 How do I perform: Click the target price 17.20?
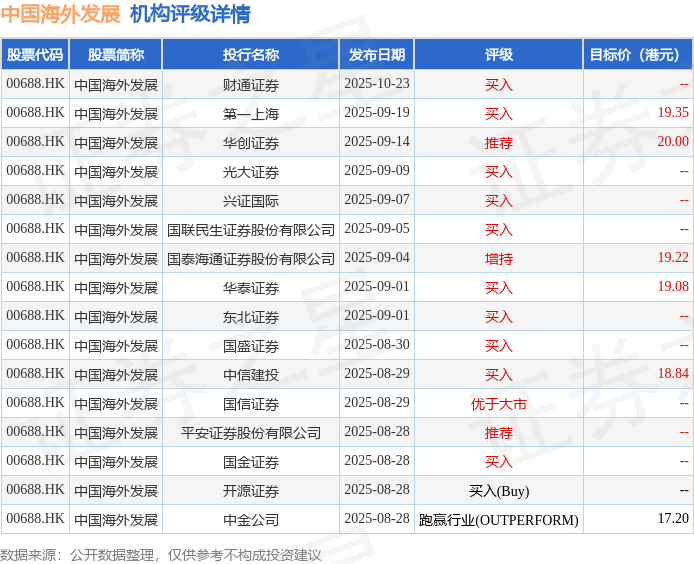[x=673, y=518]
